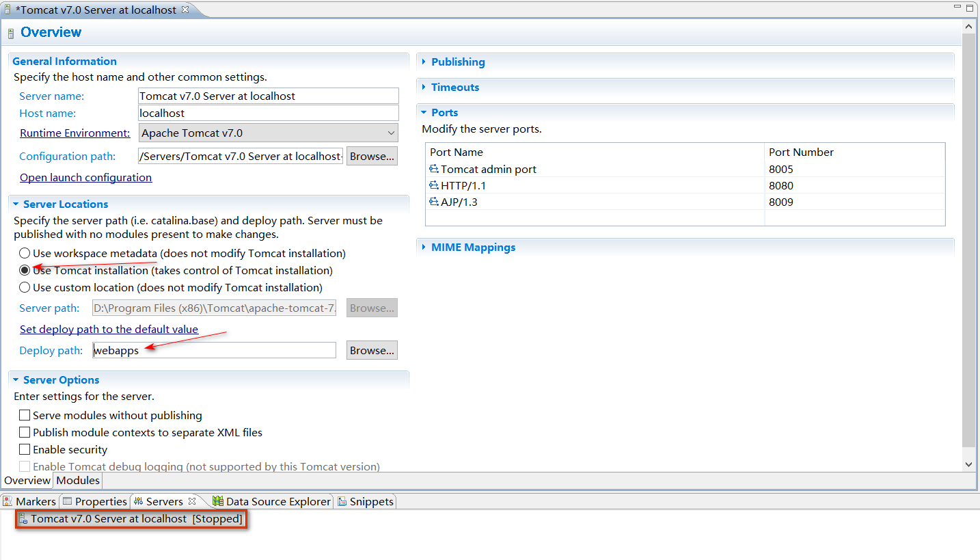Collapse the Server Options section
980x560 pixels.
(x=16, y=379)
